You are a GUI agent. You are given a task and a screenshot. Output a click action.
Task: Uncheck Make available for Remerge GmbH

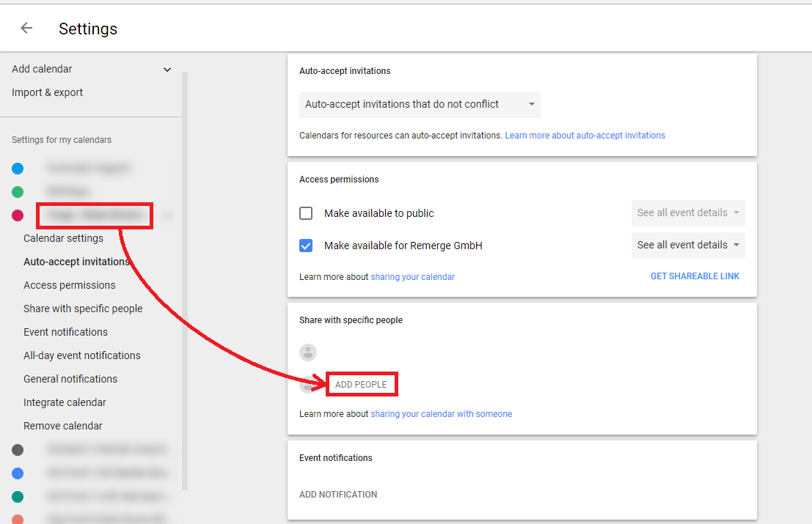coord(306,246)
